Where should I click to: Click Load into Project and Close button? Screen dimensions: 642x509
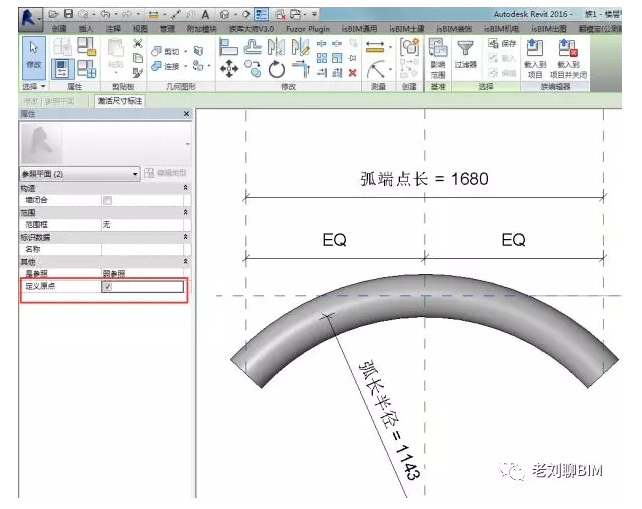pyautogui.click(x=568, y=58)
